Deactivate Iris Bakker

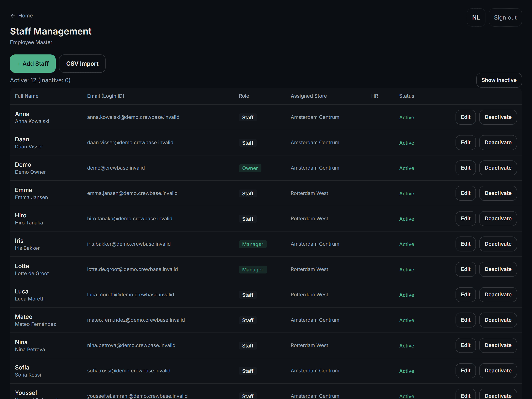point(498,244)
